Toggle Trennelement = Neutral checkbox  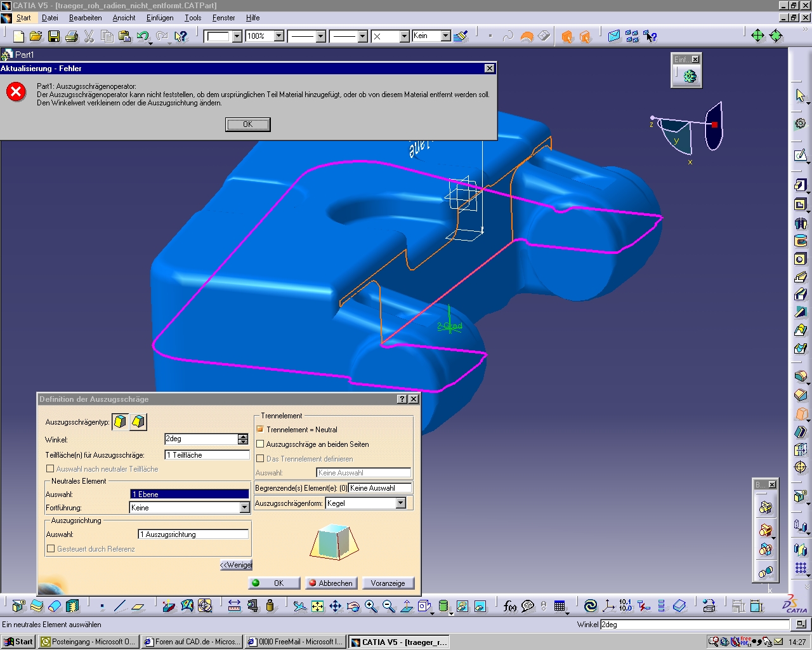point(260,429)
